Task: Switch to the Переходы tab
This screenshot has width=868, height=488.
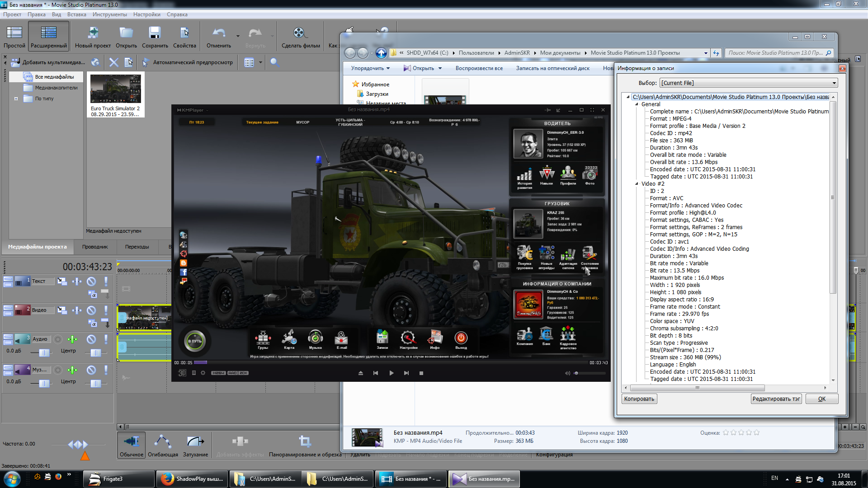Action: (137, 247)
